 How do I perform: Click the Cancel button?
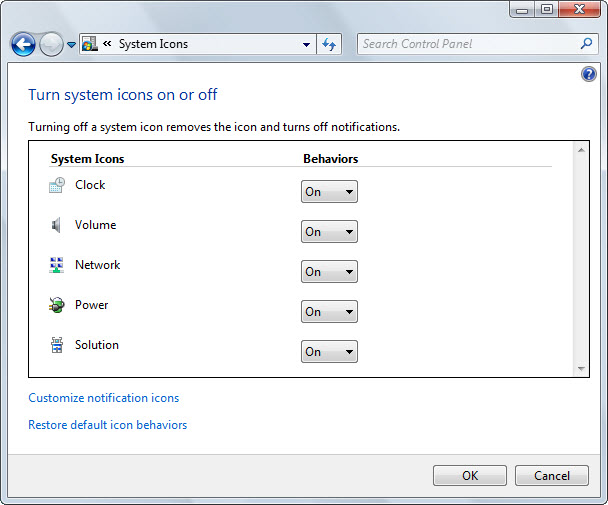(x=552, y=476)
